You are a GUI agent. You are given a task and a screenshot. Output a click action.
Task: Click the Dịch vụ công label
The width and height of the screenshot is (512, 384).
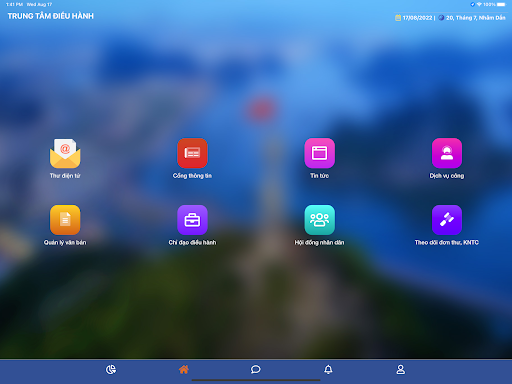[447, 176]
